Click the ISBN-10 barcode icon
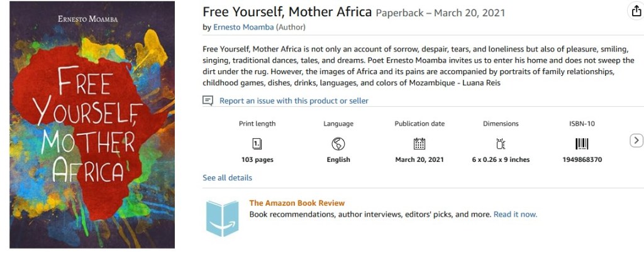This screenshot has height=258, width=644. pyautogui.click(x=582, y=143)
